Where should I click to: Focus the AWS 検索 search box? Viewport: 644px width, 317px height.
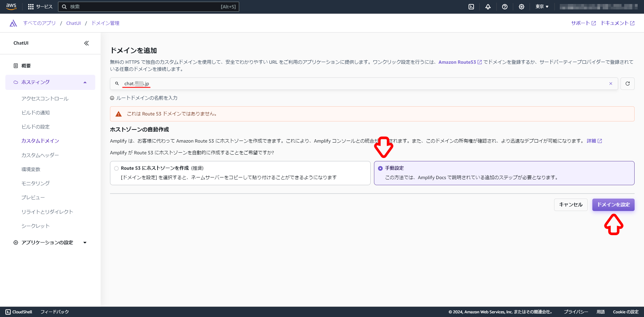149,7
